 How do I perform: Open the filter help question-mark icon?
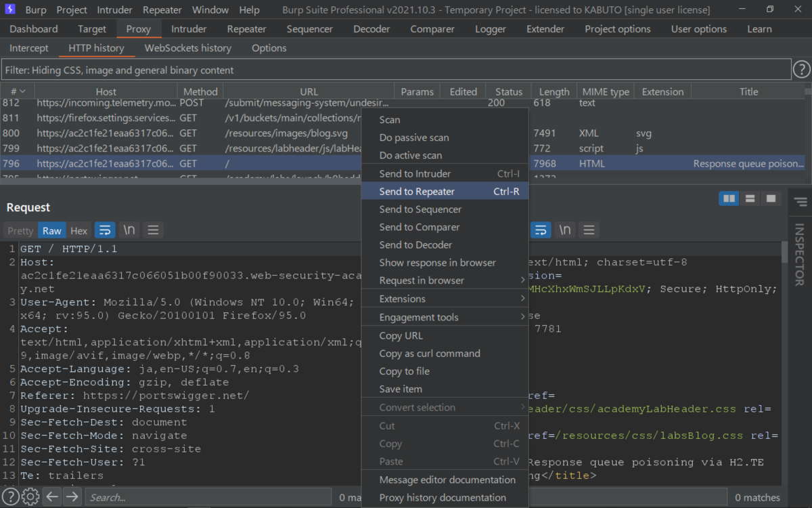tap(801, 69)
